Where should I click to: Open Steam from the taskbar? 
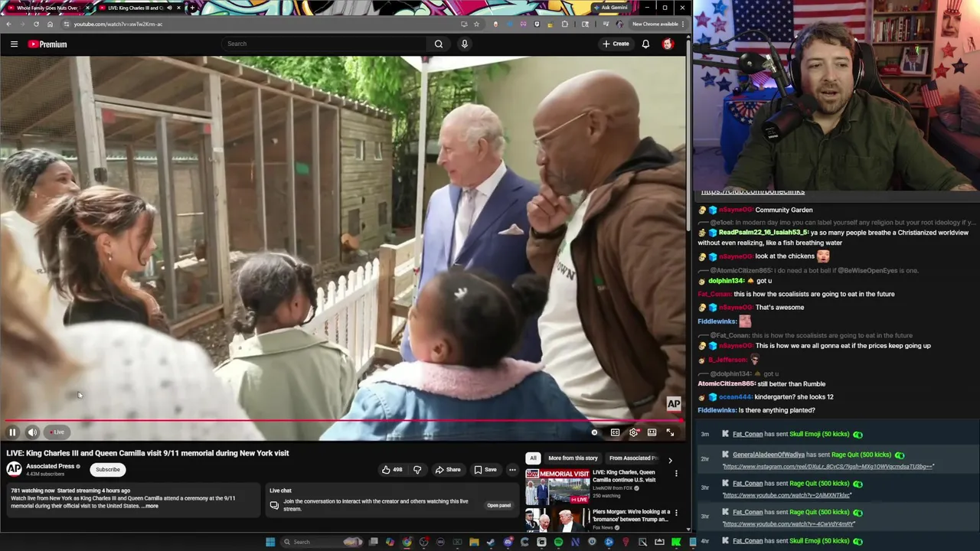491,542
